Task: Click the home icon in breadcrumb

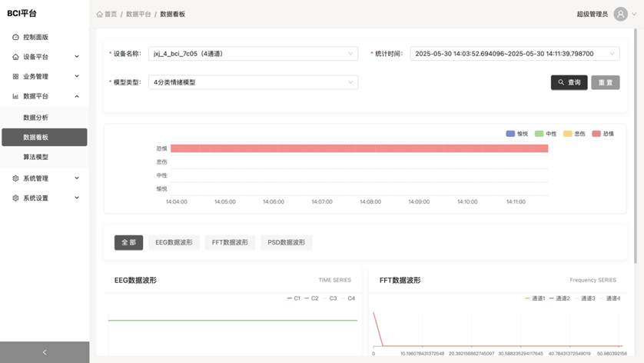Action: coord(100,14)
